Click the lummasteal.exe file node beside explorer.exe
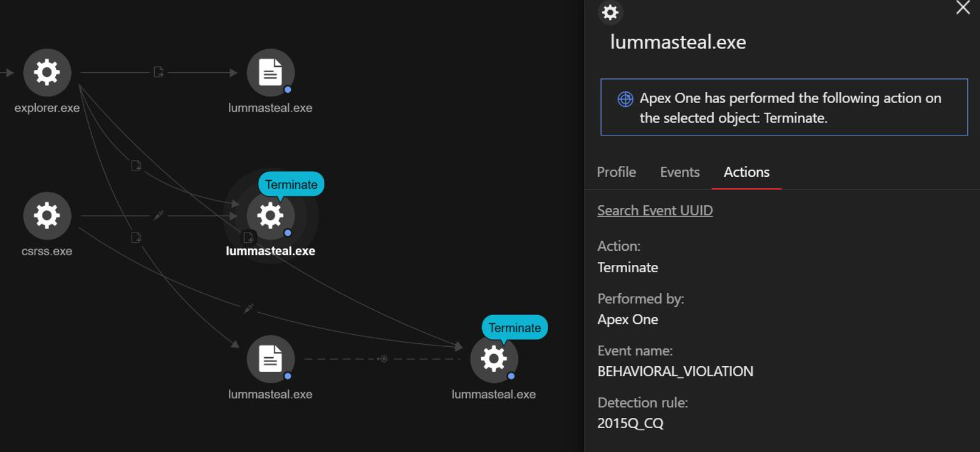 270,72
